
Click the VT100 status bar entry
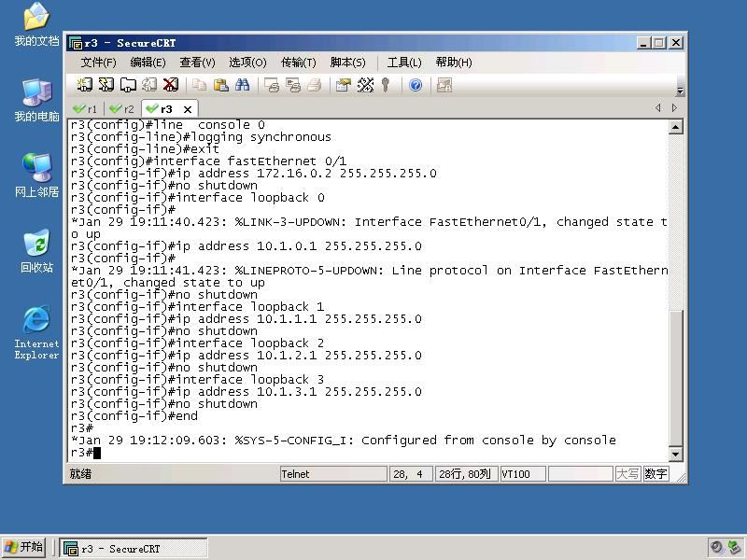click(x=523, y=474)
